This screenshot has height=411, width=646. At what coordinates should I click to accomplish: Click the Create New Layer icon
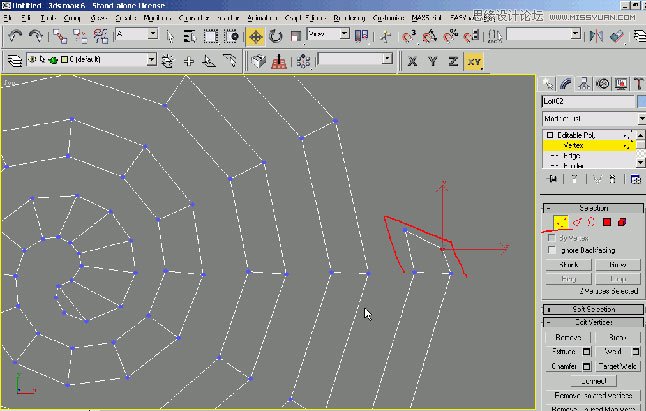(167, 61)
